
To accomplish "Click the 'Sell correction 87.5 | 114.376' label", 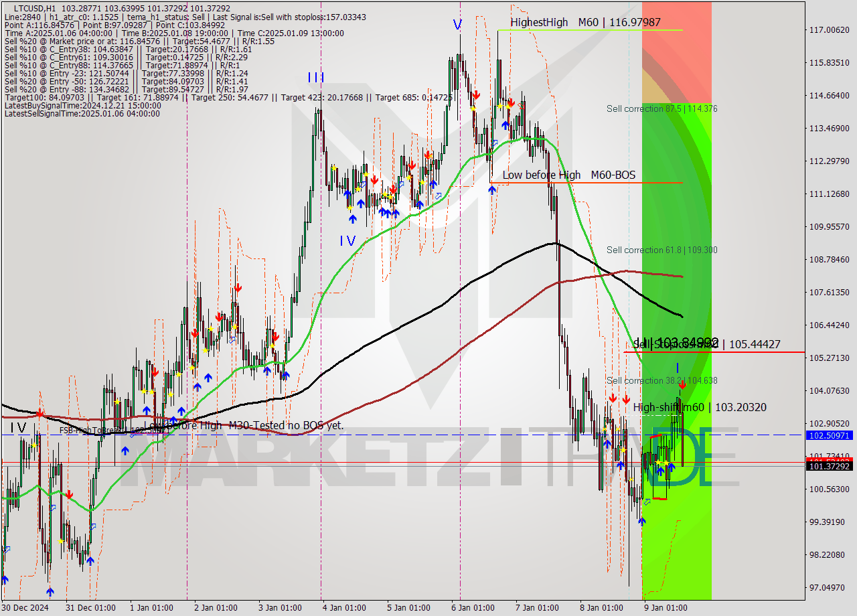I will [x=662, y=108].
